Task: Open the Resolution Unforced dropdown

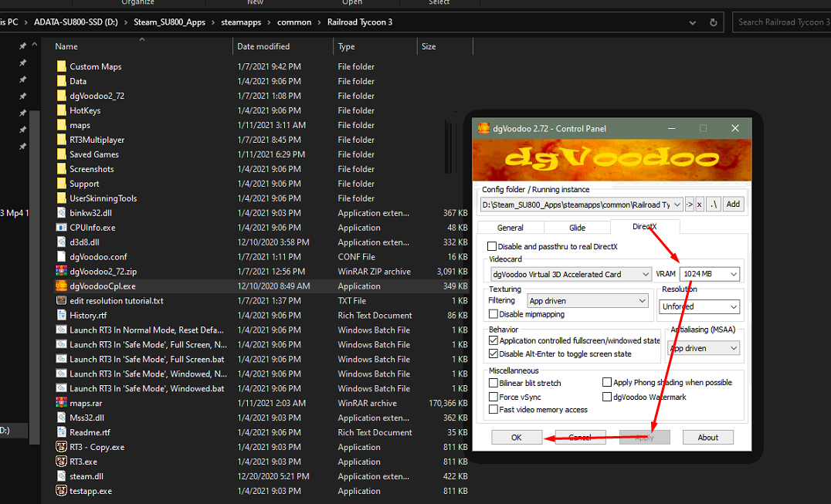Action: tap(700, 306)
